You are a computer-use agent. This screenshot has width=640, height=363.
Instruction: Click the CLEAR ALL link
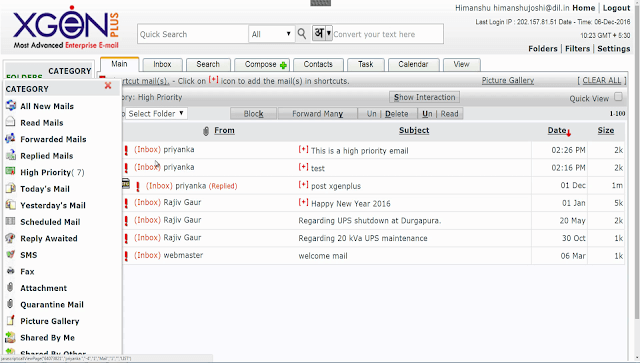click(x=602, y=80)
